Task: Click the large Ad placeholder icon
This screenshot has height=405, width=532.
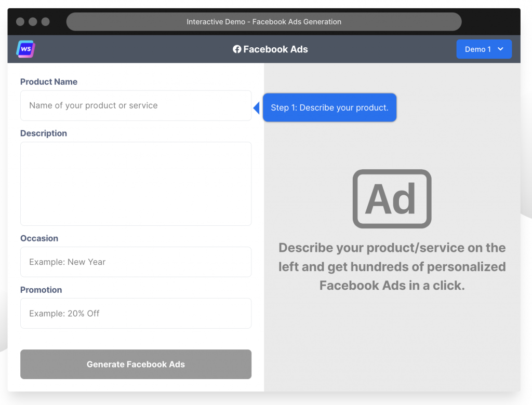Action: point(392,199)
